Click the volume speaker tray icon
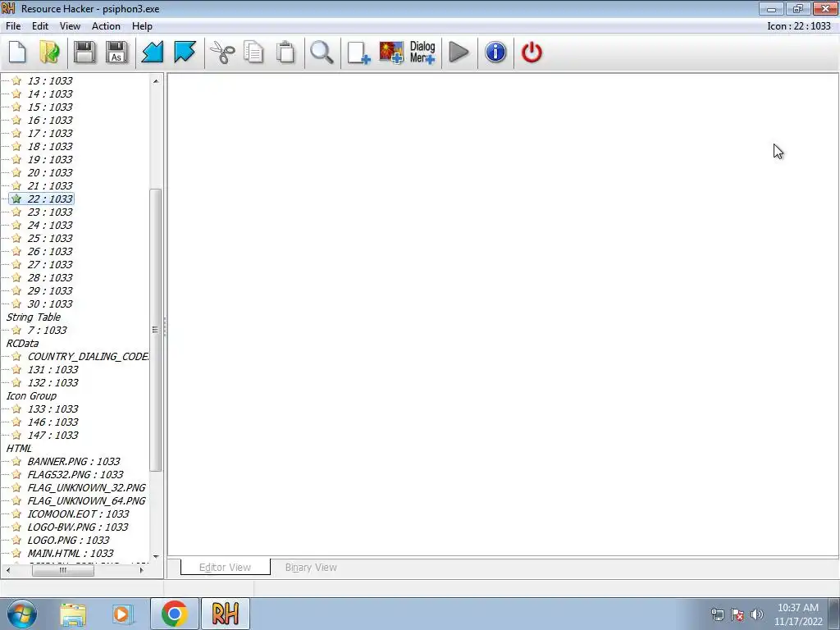840x630 pixels. [757, 614]
